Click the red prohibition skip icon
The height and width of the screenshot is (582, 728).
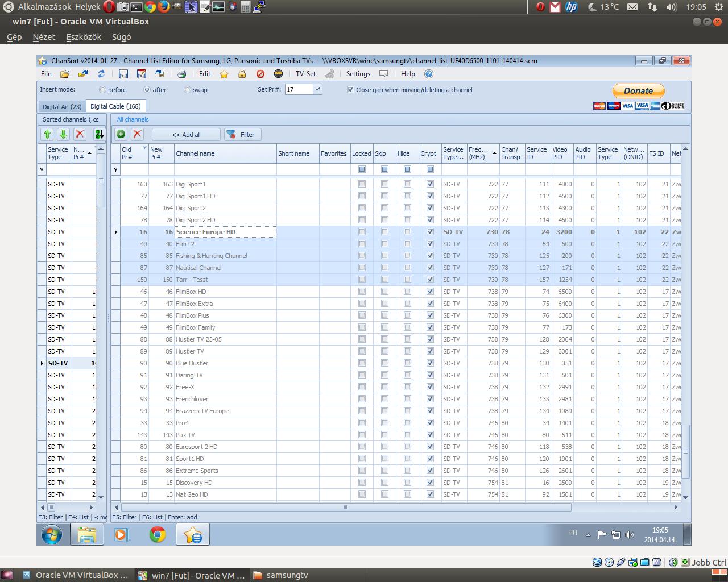click(x=260, y=74)
